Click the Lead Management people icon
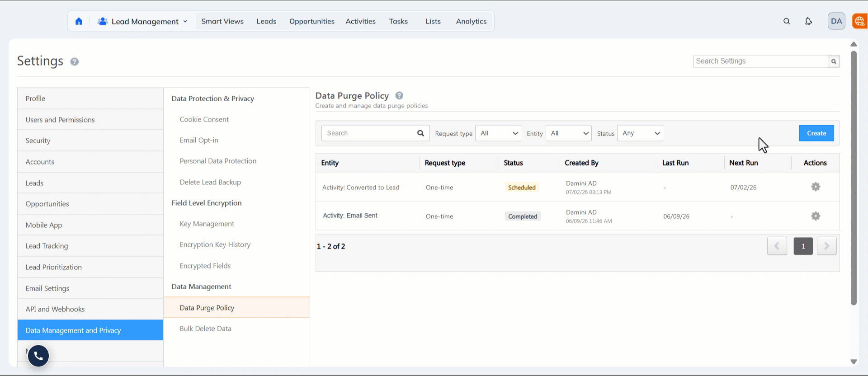The width and height of the screenshot is (868, 376). (103, 21)
